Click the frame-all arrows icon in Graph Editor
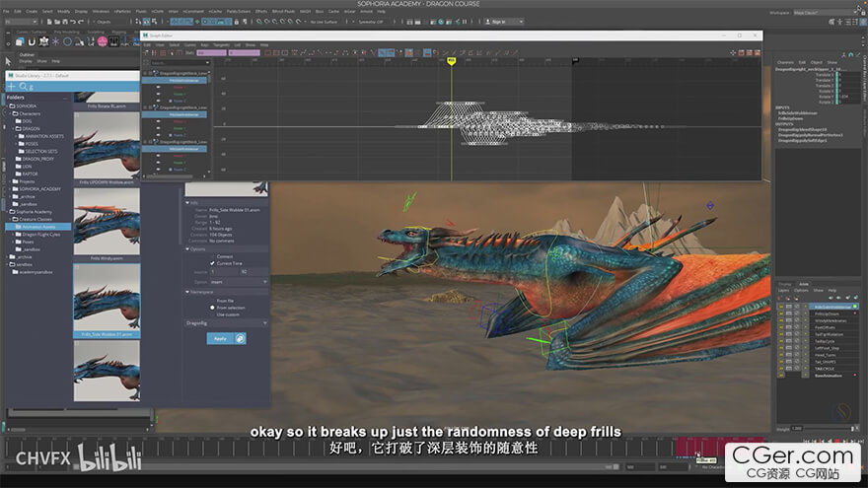The height and width of the screenshot is (488, 868). click(x=733, y=52)
